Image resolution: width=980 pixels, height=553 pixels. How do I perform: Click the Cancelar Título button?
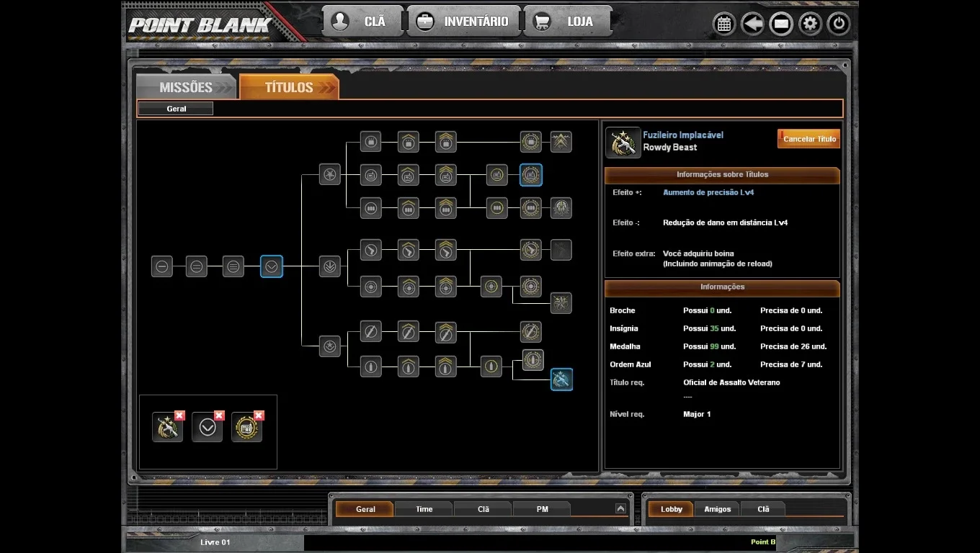[808, 139]
